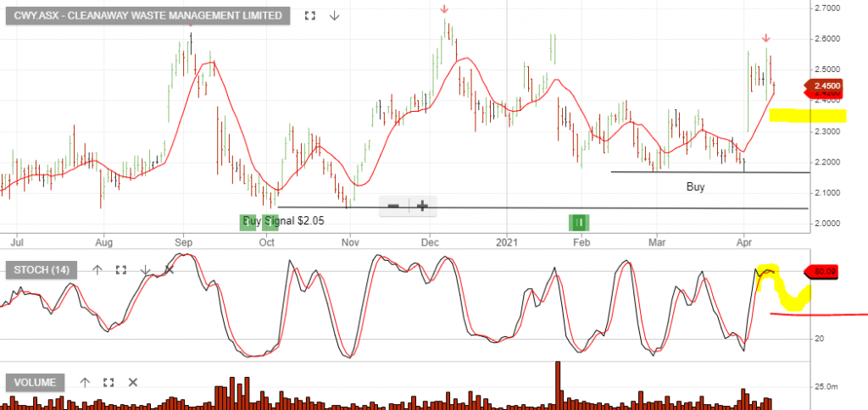Click the CWY.ASX Cleanaway title label
The height and width of the screenshot is (410, 868).
tap(147, 15)
